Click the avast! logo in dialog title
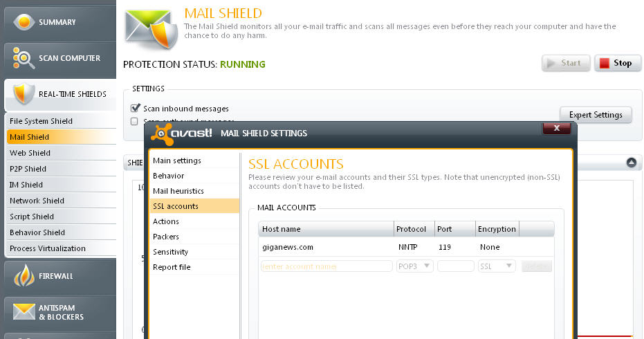Screen dimensions: 644x339 click(x=183, y=133)
